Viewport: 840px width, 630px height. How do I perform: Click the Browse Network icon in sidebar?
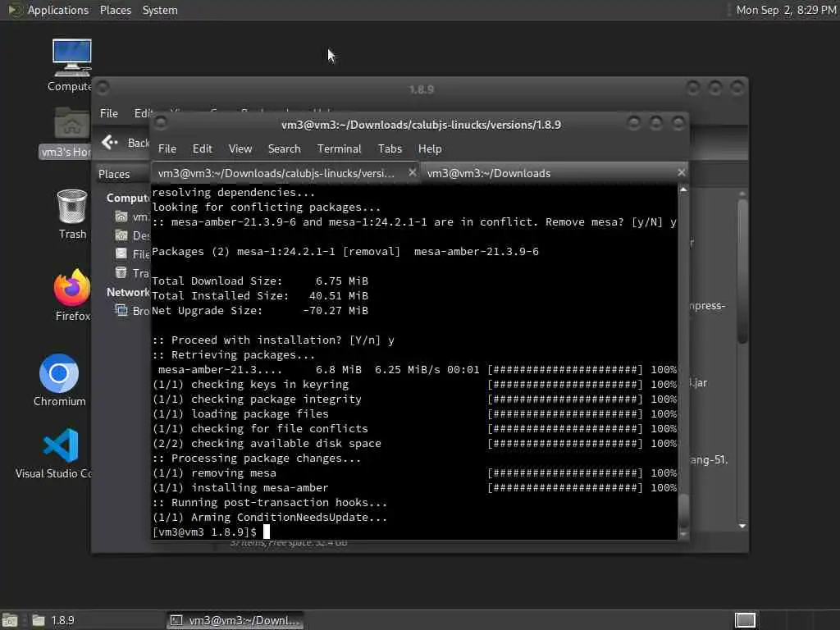coord(121,310)
